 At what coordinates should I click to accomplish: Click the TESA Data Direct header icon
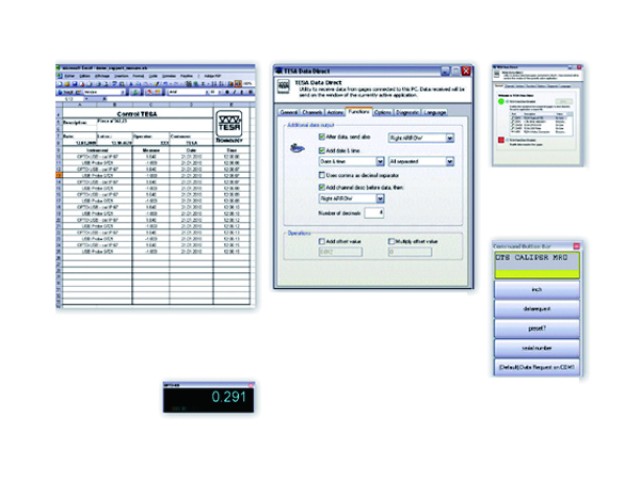[x=284, y=87]
